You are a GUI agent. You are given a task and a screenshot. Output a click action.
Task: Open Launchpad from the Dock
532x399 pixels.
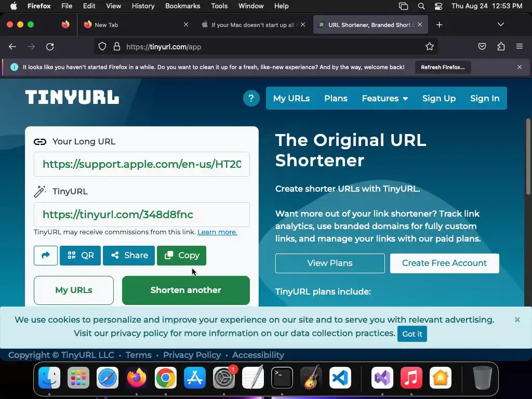point(78,378)
